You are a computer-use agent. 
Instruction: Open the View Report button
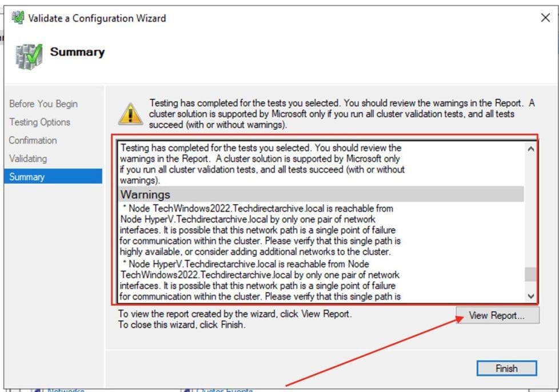[497, 315]
